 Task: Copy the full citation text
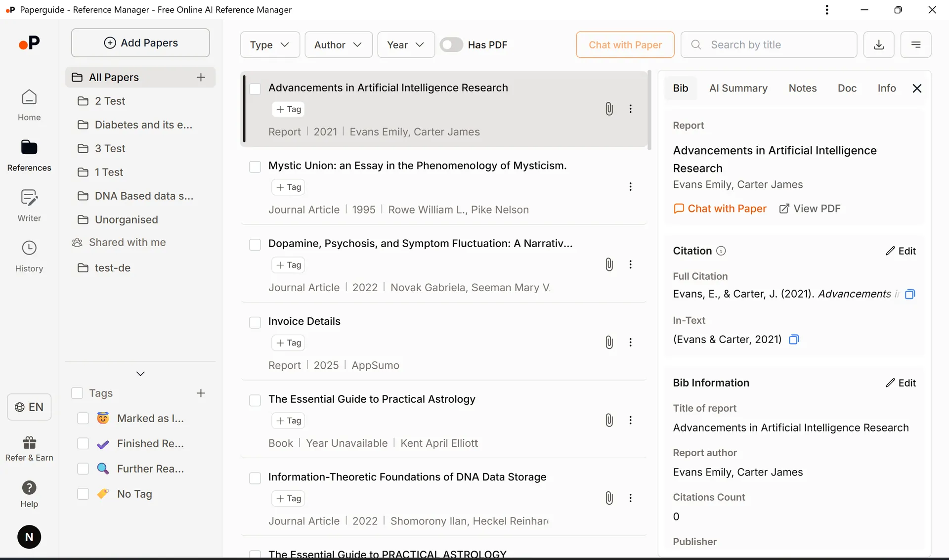909,294
